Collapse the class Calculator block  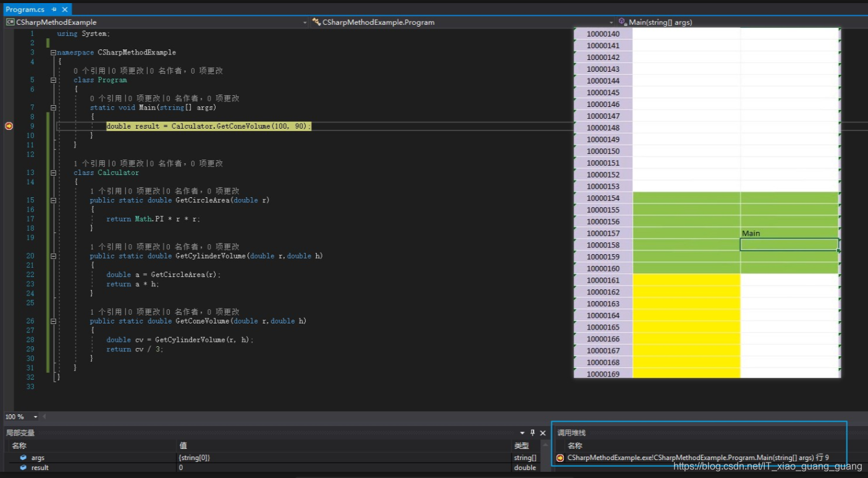click(x=53, y=173)
